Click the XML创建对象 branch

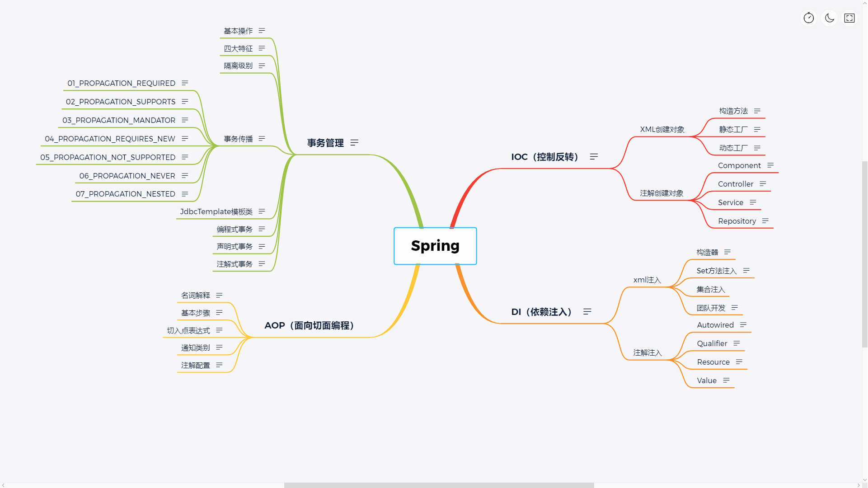point(661,129)
